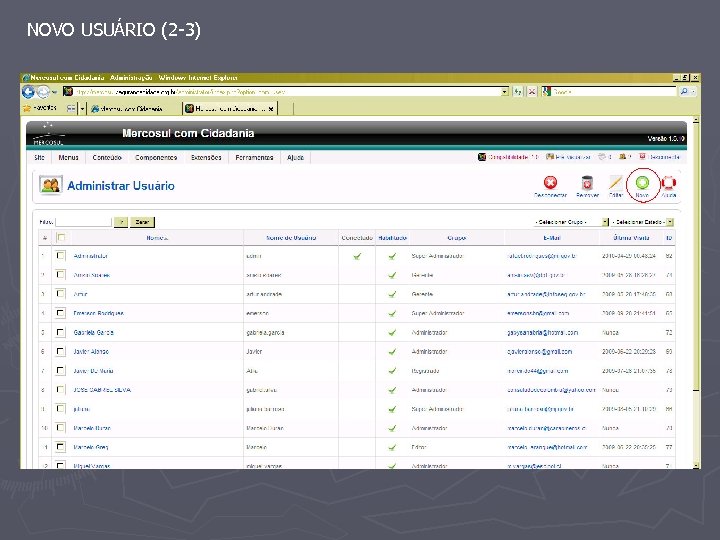Click the filter go button
The image size is (720, 540).
(121, 222)
